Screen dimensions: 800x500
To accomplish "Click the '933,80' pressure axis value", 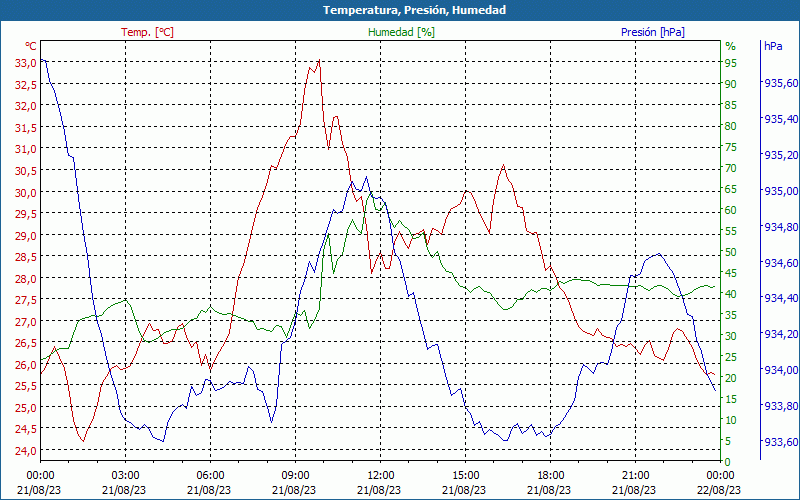I will [x=781, y=406].
